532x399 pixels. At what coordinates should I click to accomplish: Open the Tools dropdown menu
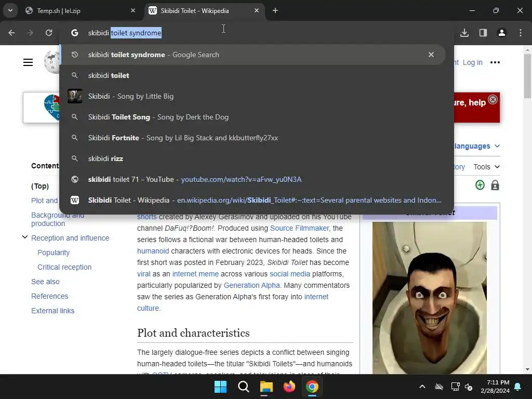coord(486,167)
